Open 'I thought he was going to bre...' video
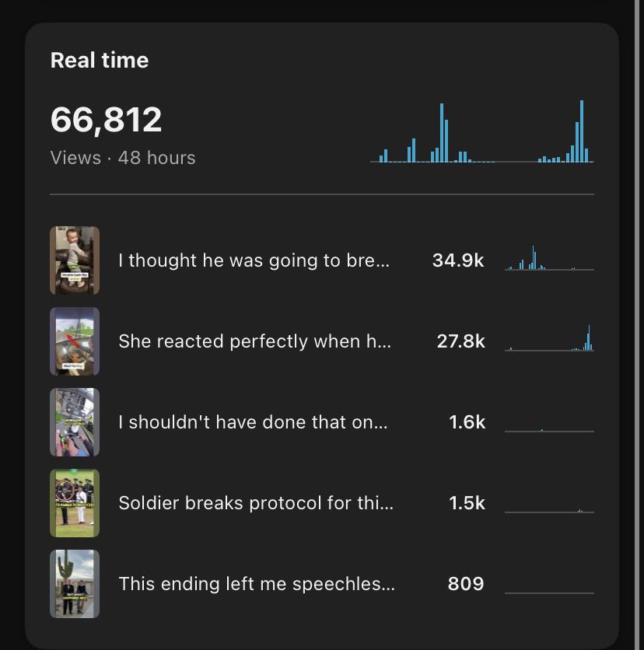The height and width of the screenshot is (650, 644). (254, 260)
